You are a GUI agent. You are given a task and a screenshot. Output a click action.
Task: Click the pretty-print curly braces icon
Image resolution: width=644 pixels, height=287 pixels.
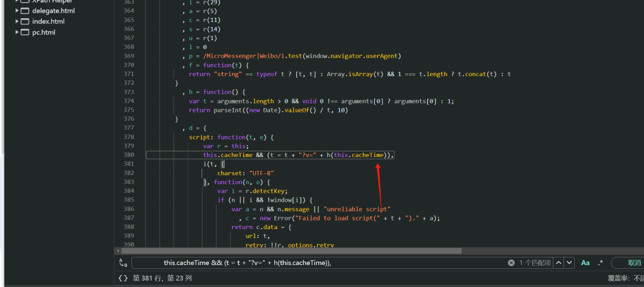(123, 278)
